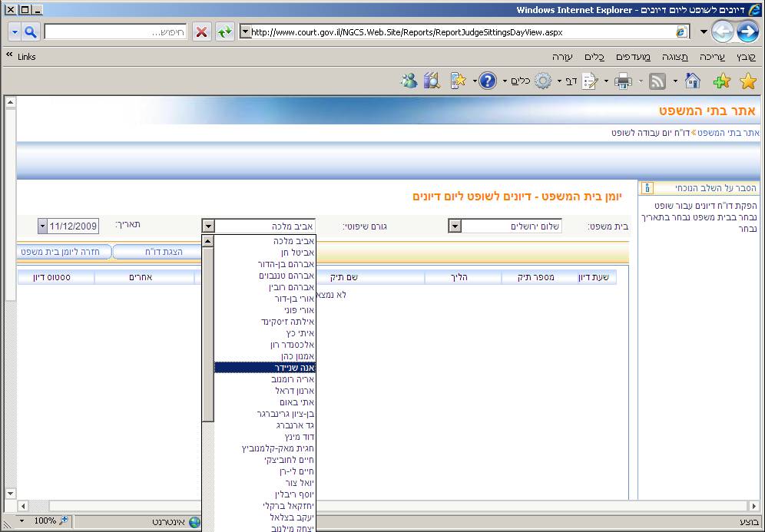Viewport: 765px width, 532px height.
Task: Open the date 11/12/2009 dropdown
Action: pos(41,226)
